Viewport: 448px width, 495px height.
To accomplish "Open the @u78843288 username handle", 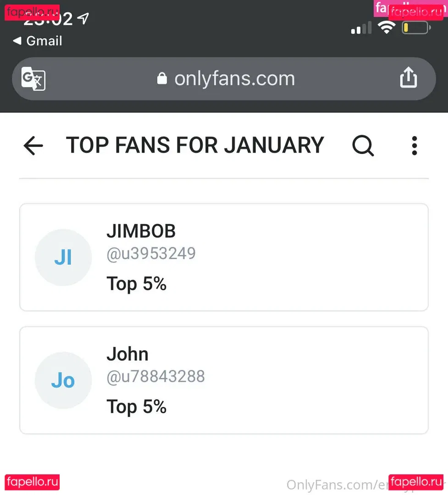I will [155, 376].
